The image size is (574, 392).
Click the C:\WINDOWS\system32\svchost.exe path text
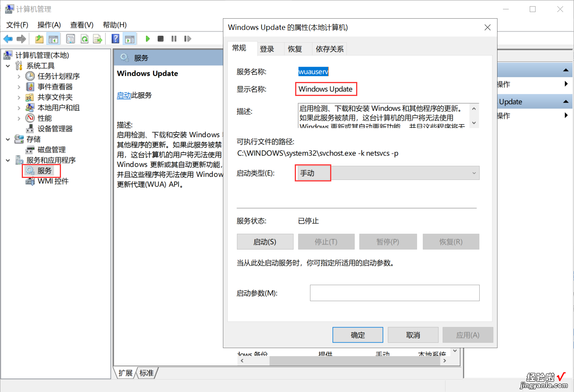[318, 153]
